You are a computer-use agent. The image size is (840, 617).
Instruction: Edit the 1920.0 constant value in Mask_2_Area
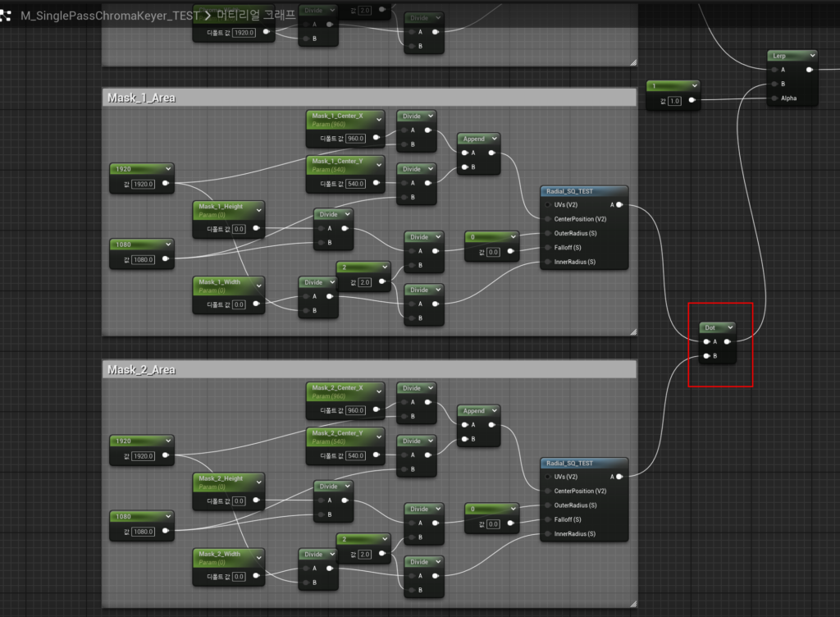(x=144, y=456)
